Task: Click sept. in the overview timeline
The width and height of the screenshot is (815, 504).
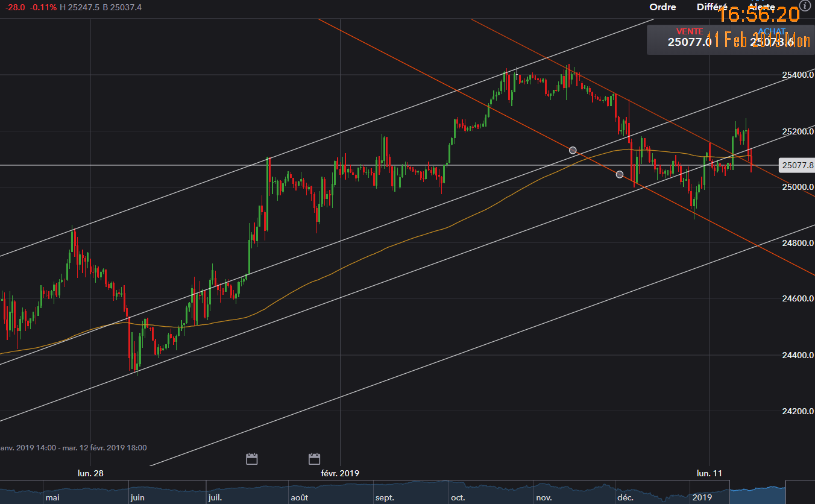Action: (385, 497)
